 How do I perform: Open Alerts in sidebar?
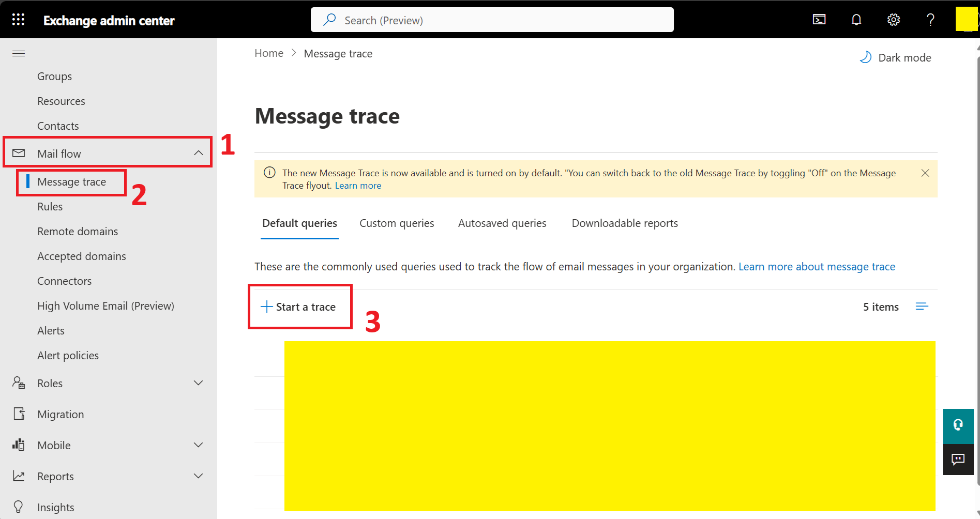coord(51,331)
